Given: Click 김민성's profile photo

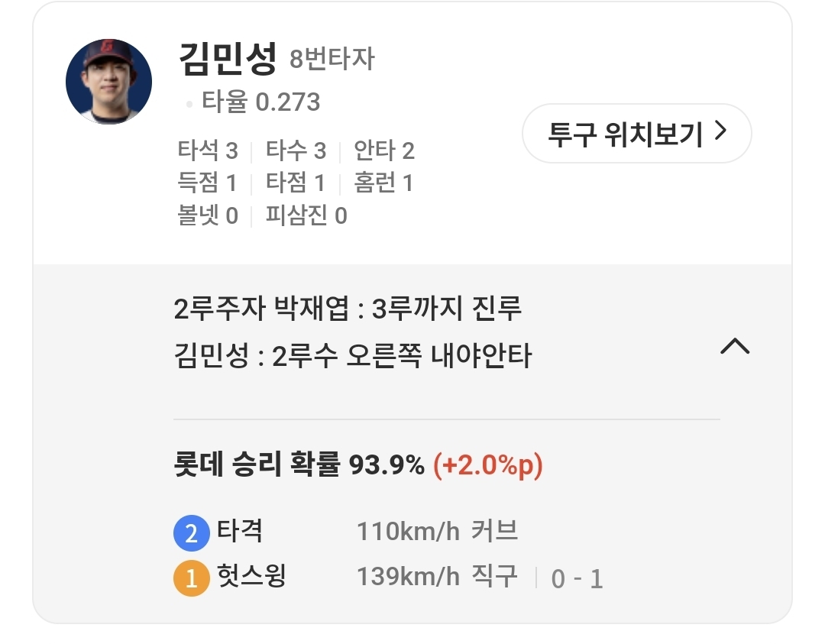Looking at the screenshot, I should tap(108, 82).
